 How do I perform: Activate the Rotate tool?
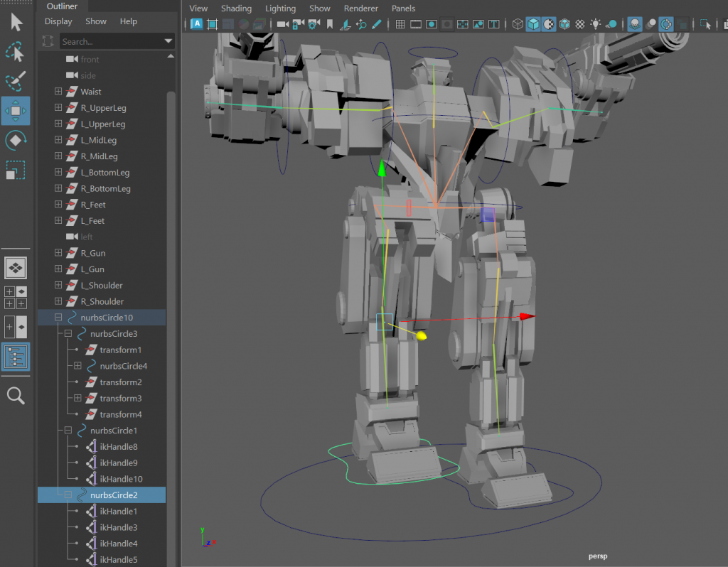click(x=16, y=140)
